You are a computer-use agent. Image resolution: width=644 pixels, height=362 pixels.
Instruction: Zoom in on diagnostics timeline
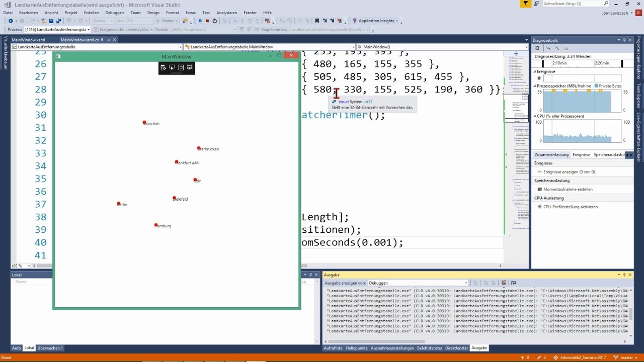549,48
